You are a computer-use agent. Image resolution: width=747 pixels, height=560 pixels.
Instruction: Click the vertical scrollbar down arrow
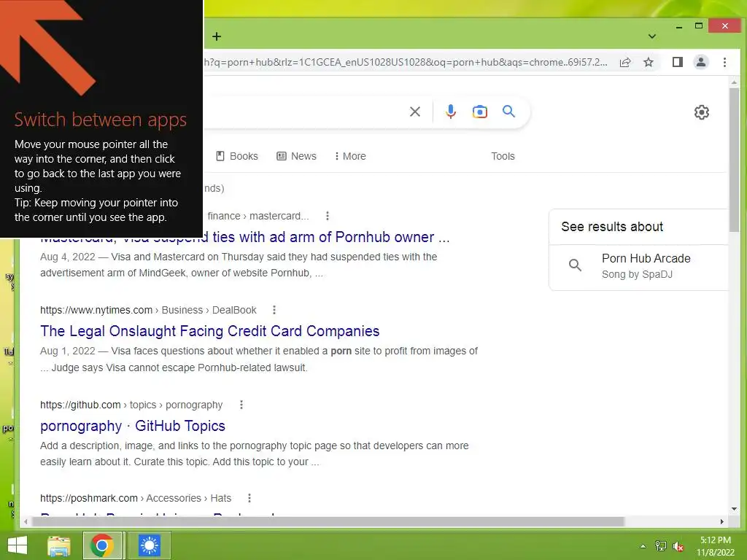point(734,509)
